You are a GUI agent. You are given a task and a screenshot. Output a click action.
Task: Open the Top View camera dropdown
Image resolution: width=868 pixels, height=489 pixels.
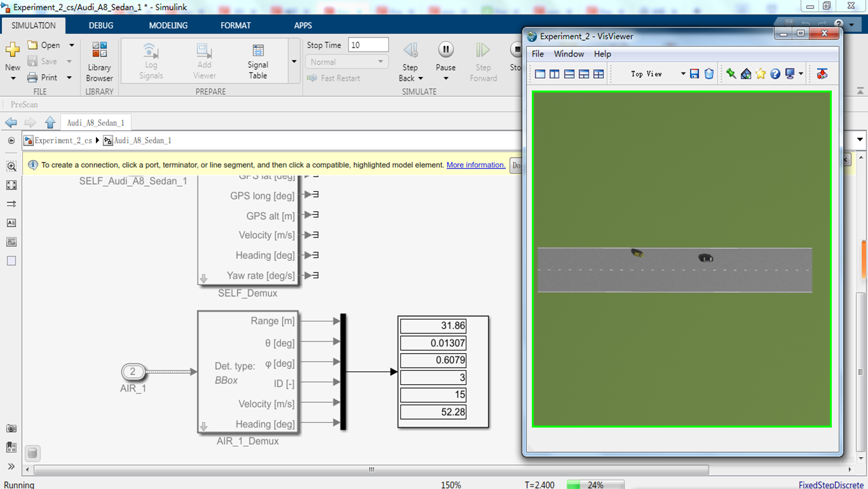[x=683, y=74]
